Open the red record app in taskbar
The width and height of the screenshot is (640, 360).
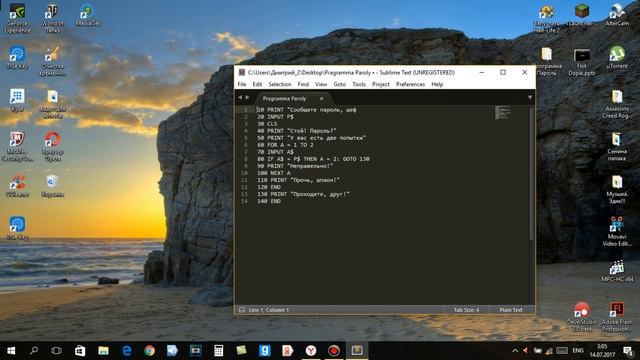pyautogui.click(x=334, y=351)
